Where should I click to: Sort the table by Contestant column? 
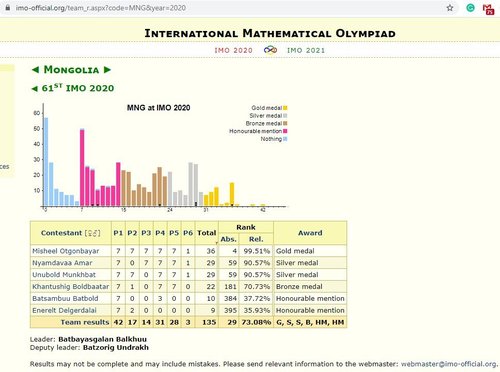(61, 233)
